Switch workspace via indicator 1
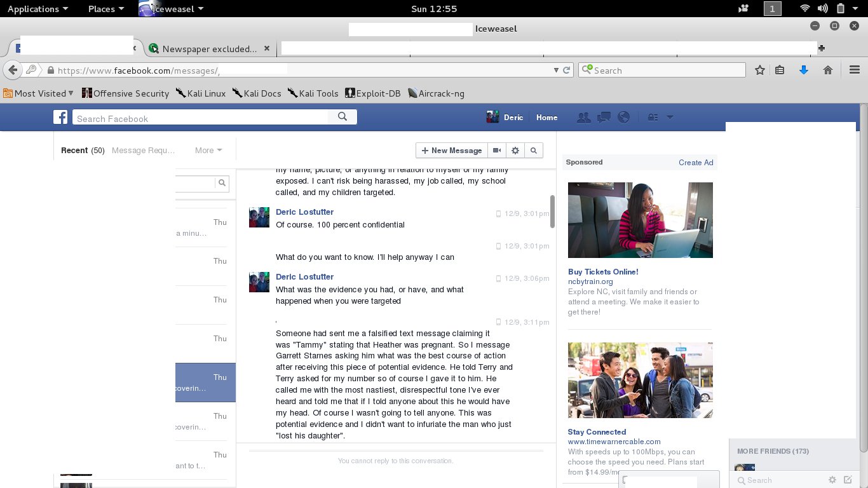 tap(772, 9)
